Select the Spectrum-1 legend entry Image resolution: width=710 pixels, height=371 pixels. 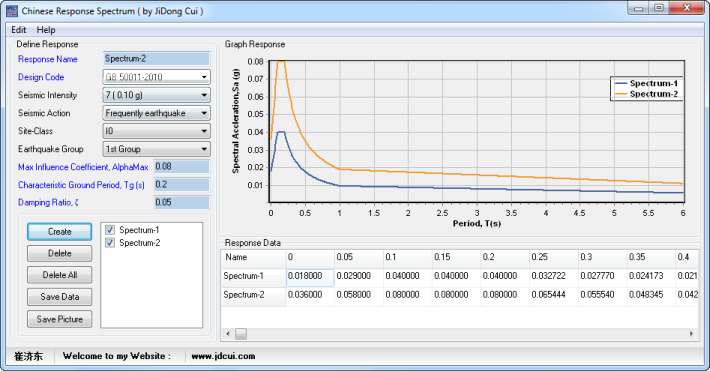pos(647,83)
